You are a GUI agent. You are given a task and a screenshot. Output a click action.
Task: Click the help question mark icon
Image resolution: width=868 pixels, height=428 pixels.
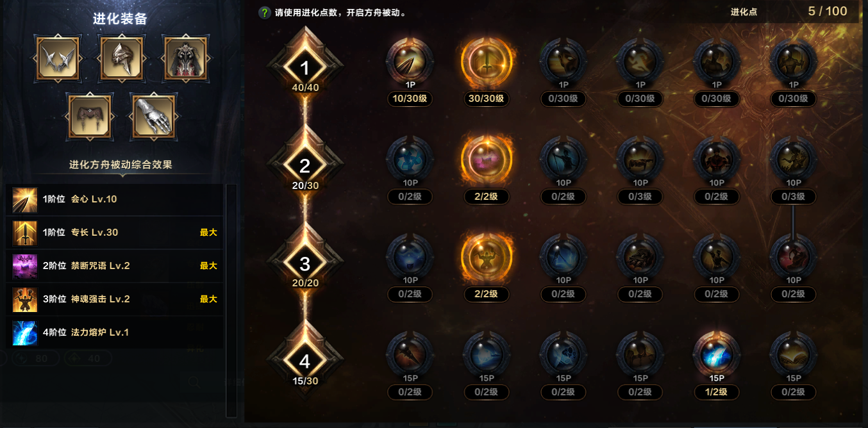click(x=264, y=12)
